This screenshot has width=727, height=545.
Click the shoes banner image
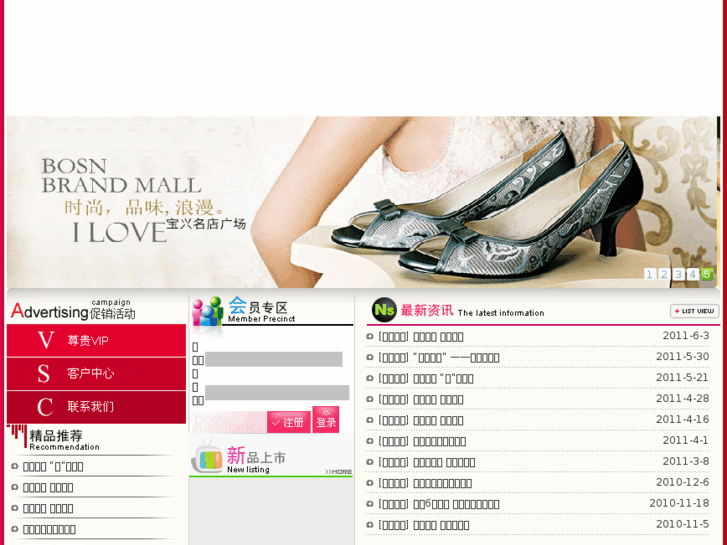click(x=362, y=202)
